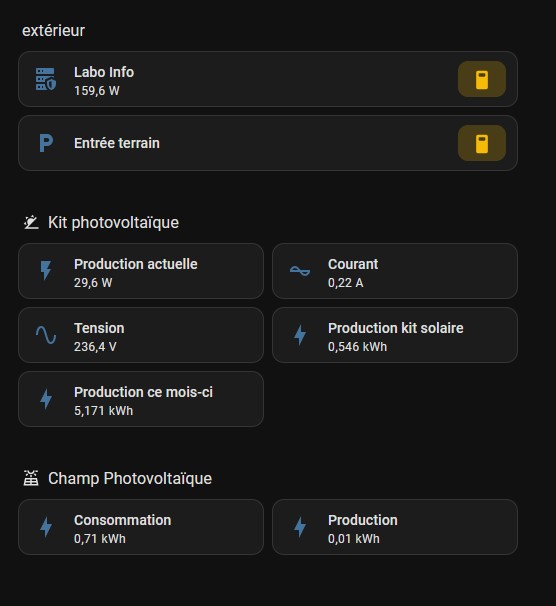
Task: Click the Tension sine wave icon
Action: coord(46,335)
